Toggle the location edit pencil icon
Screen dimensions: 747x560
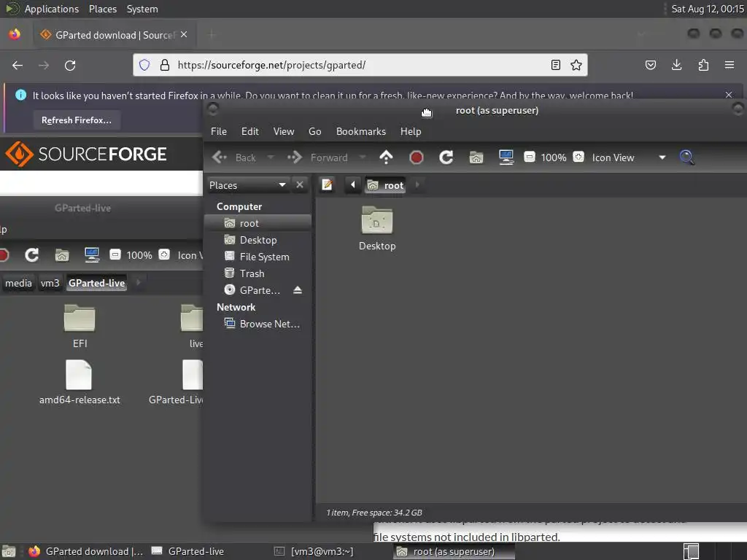[327, 184]
